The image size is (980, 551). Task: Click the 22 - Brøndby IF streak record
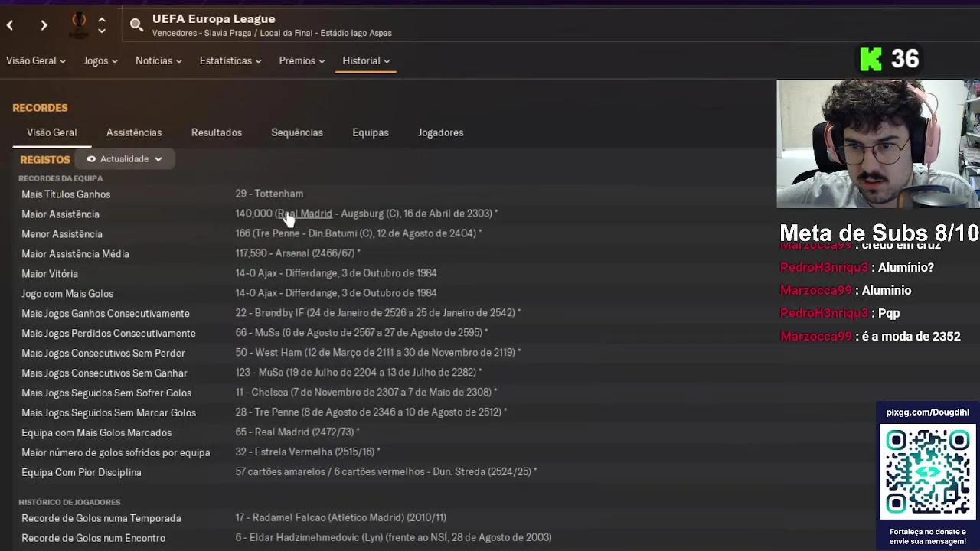point(378,313)
